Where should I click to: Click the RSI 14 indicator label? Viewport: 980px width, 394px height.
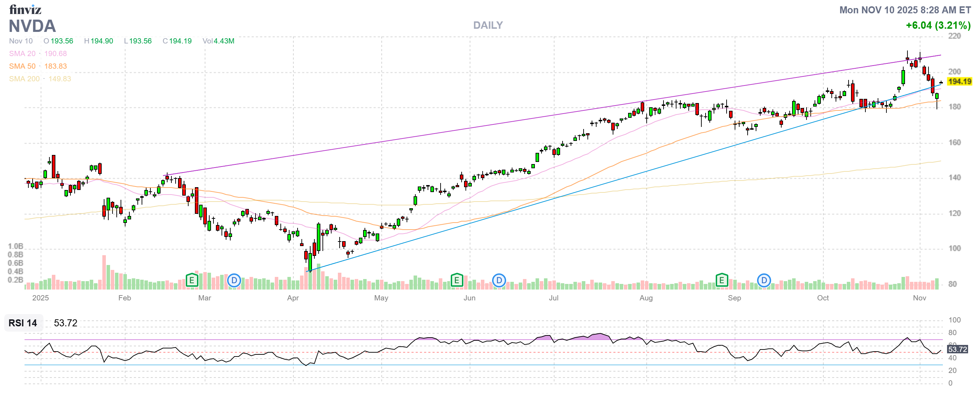coord(23,323)
